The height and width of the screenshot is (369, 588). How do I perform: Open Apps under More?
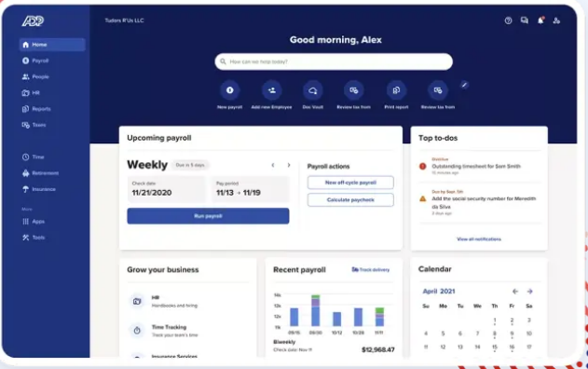34,221
